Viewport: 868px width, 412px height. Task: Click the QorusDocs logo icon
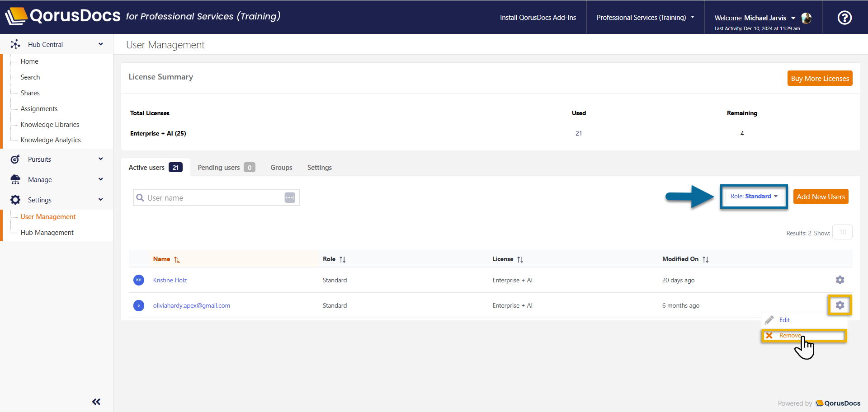click(16, 16)
